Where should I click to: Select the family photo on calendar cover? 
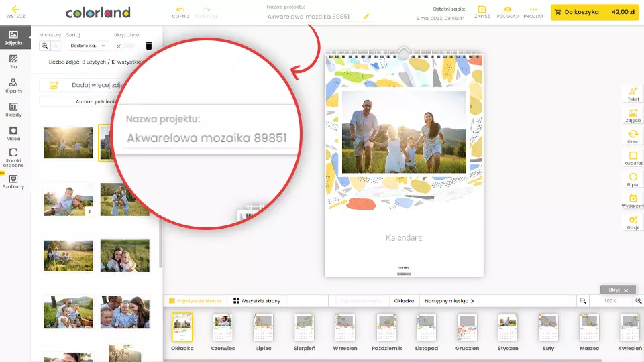click(x=404, y=132)
